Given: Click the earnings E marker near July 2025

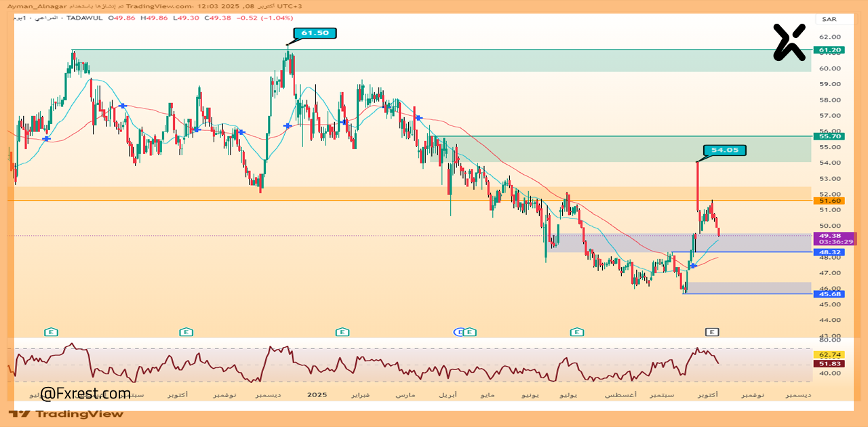Looking at the screenshot, I should tap(576, 331).
